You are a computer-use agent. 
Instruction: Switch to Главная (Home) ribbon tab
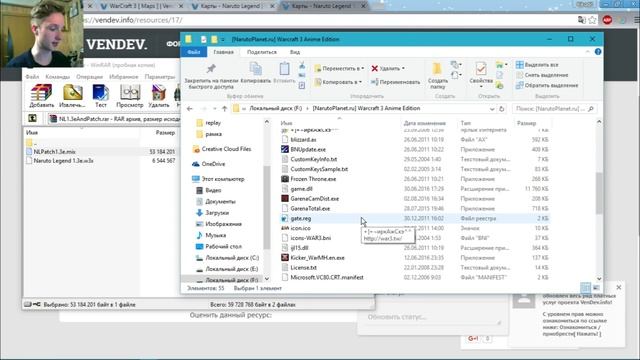(x=224, y=52)
